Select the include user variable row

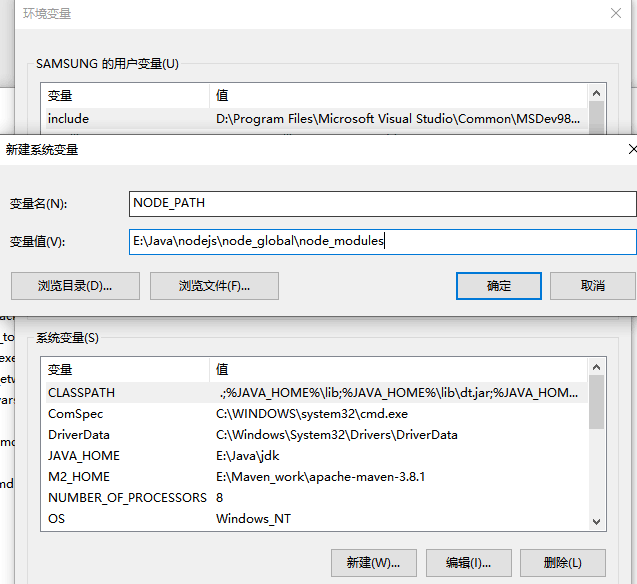pyautogui.click(x=316, y=119)
